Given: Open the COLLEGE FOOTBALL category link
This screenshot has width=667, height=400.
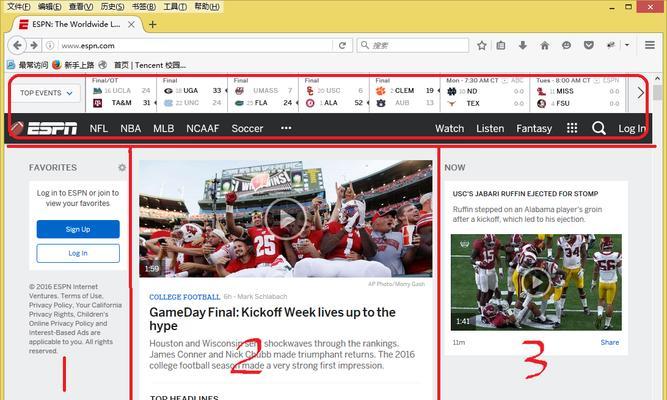Looking at the screenshot, I should (185, 297).
